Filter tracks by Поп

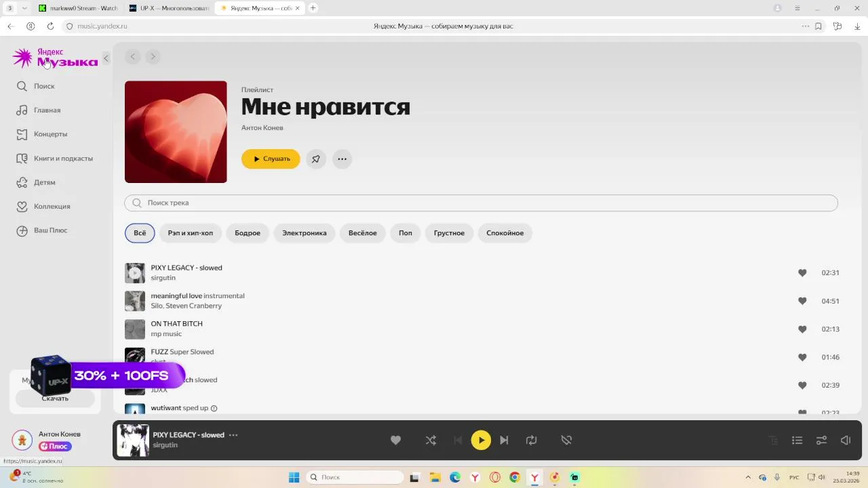(x=406, y=233)
